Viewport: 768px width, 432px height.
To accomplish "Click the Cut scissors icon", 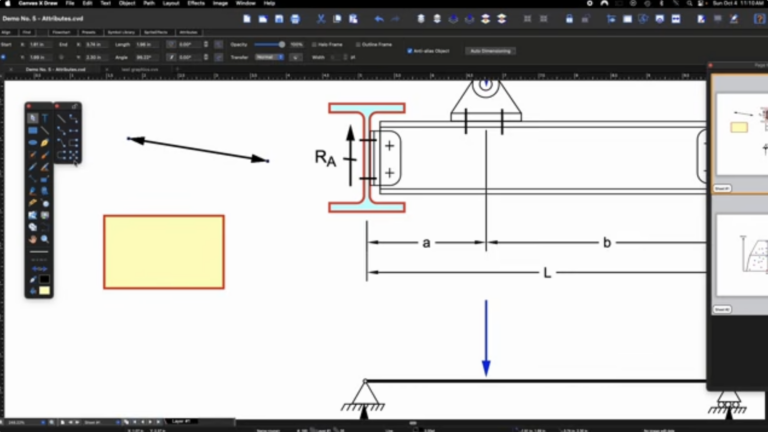I will pos(321,19).
